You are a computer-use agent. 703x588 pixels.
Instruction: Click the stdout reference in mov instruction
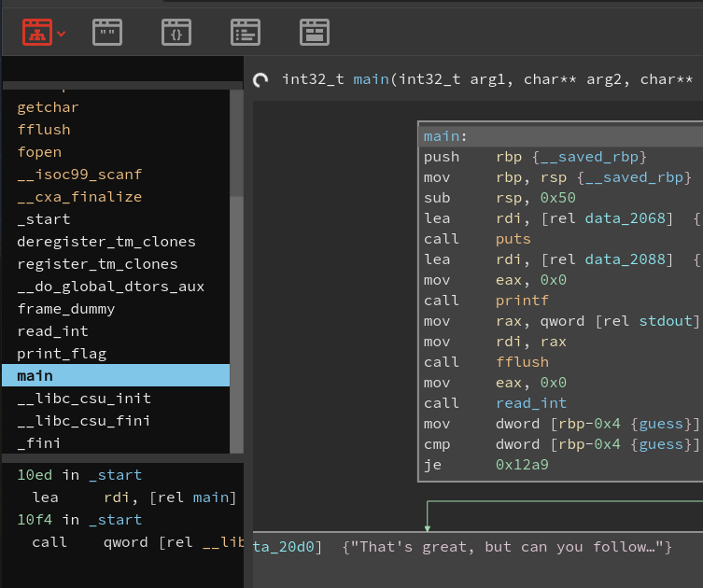click(666, 321)
